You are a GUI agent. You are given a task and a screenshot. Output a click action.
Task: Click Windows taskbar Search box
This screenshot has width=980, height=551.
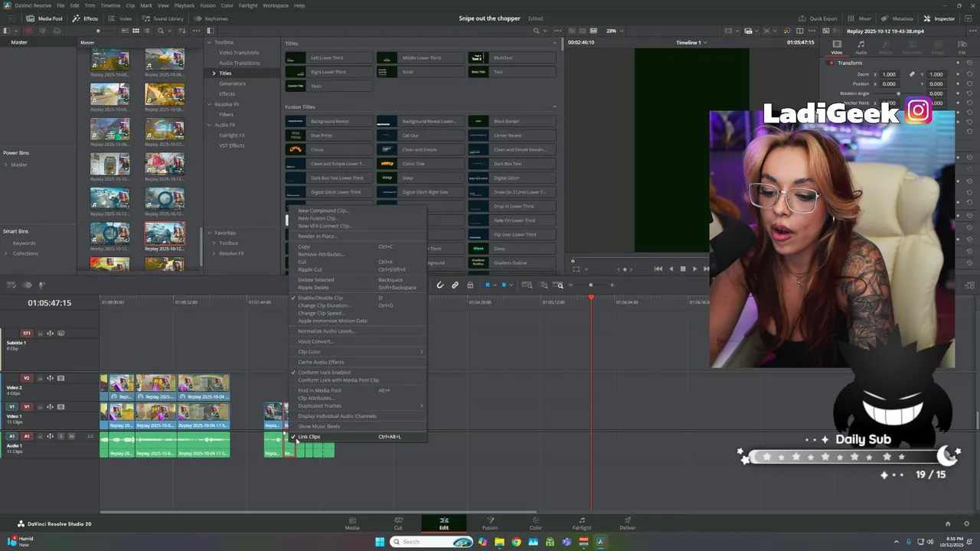[x=431, y=542]
